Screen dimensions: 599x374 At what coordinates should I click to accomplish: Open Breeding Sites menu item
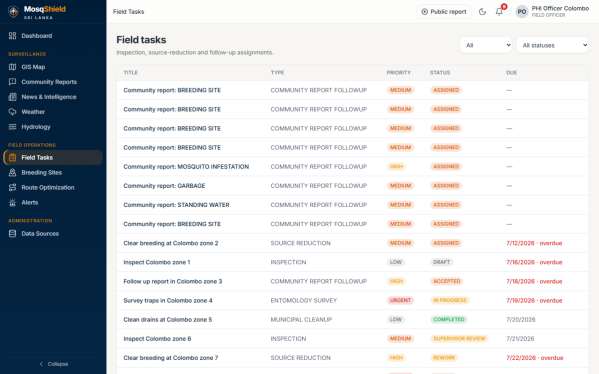[53, 172]
